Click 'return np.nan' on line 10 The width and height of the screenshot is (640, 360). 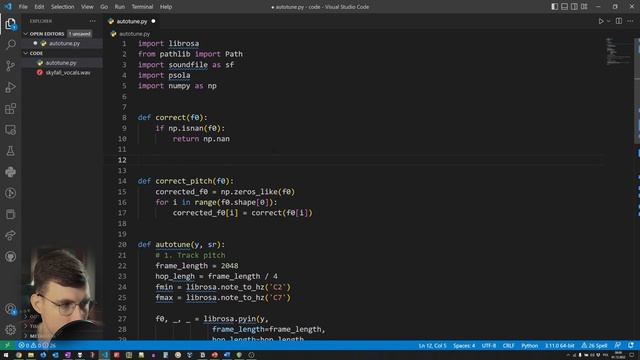(x=201, y=139)
